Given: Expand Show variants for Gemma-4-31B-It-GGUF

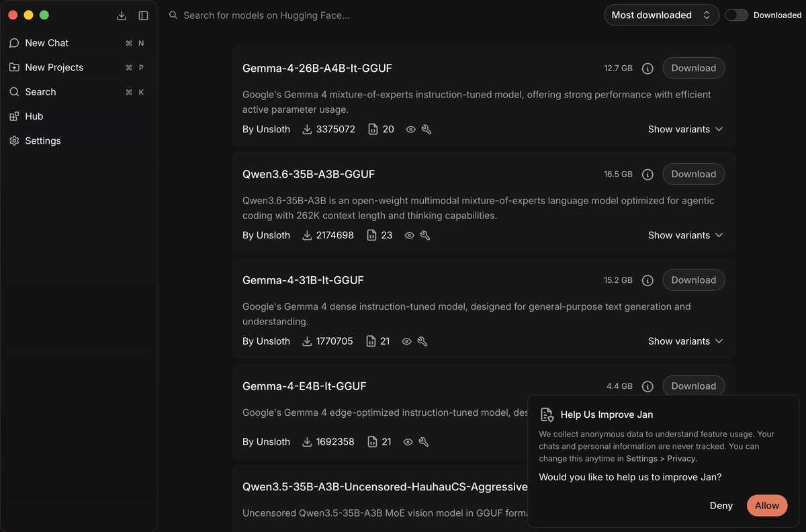Looking at the screenshot, I should click(x=685, y=341).
